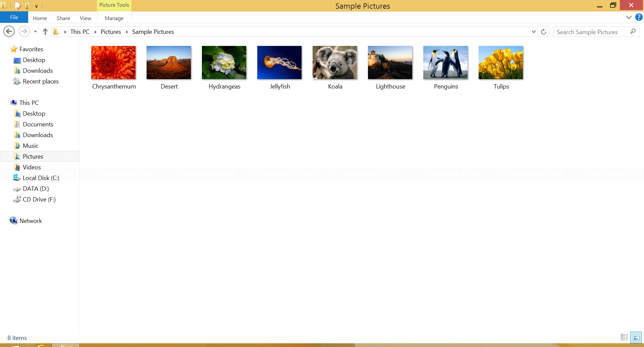The image size is (644, 347).
Task: Open Desktop under This PC
Action: (34, 114)
